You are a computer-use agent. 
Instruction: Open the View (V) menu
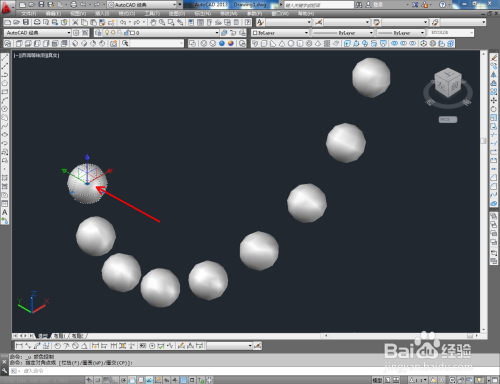[78, 14]
